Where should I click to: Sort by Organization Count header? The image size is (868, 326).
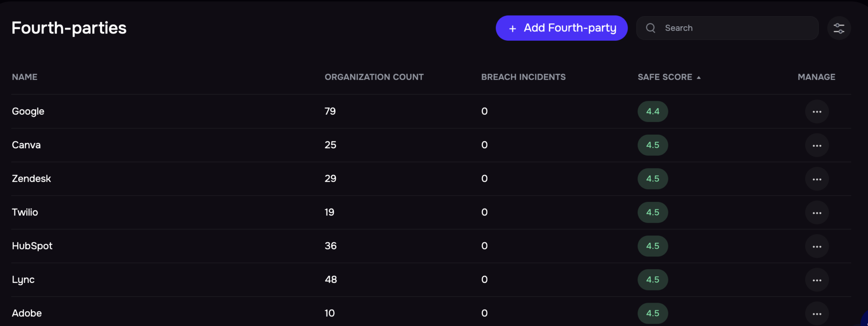(374, 77)
